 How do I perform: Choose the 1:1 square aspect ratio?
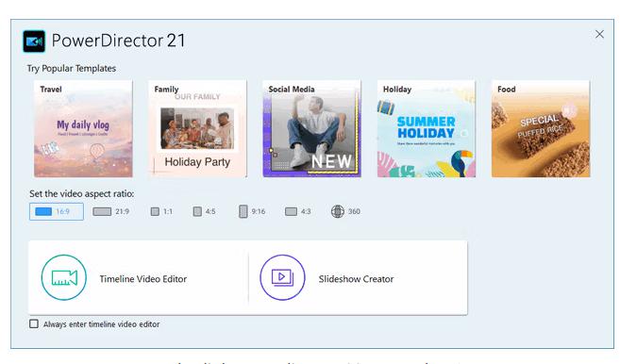click(161, 211)
